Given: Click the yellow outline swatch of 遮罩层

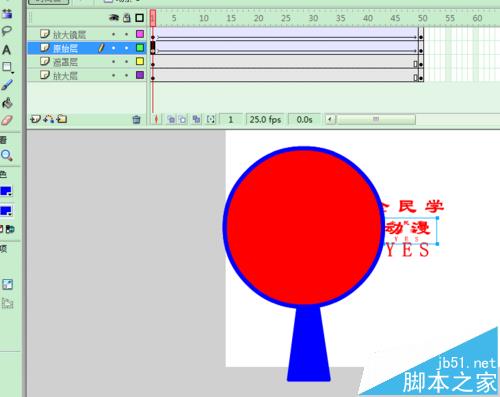Looking at the screenshot, I should 140,61.
